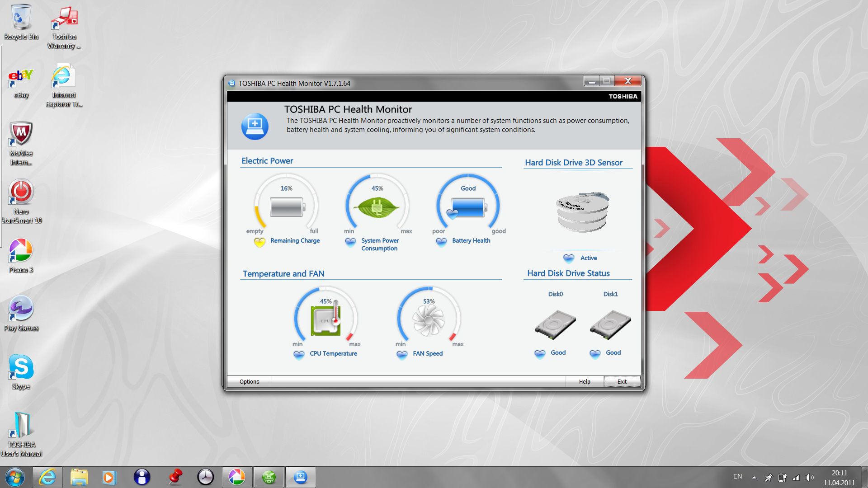Screen dimensions: 868x488
Task: Click the blue heart beside System Power Consumption
Action: (x=350, y=242)
